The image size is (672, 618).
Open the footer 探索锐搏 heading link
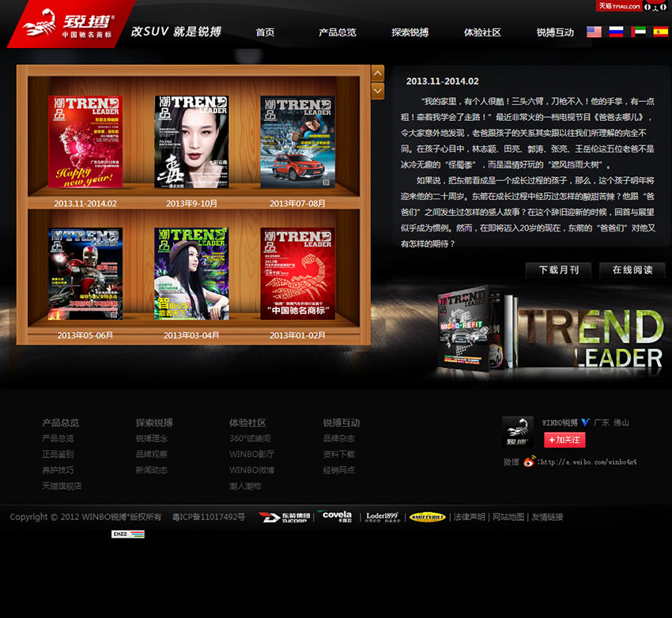pyautogui.click(x=154, y=423)
